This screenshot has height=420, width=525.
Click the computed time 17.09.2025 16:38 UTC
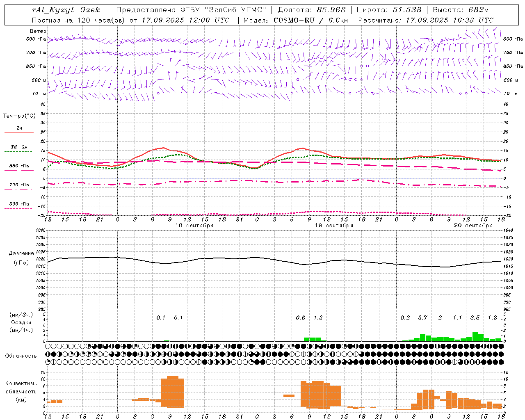450,20
